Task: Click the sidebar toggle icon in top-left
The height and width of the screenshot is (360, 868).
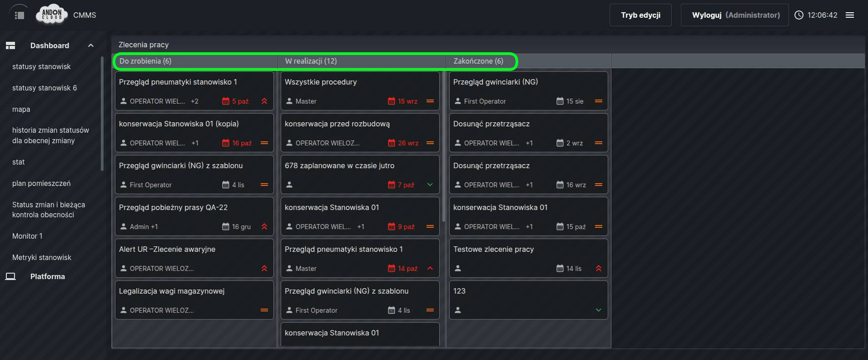Action: (x=19, y=15)
